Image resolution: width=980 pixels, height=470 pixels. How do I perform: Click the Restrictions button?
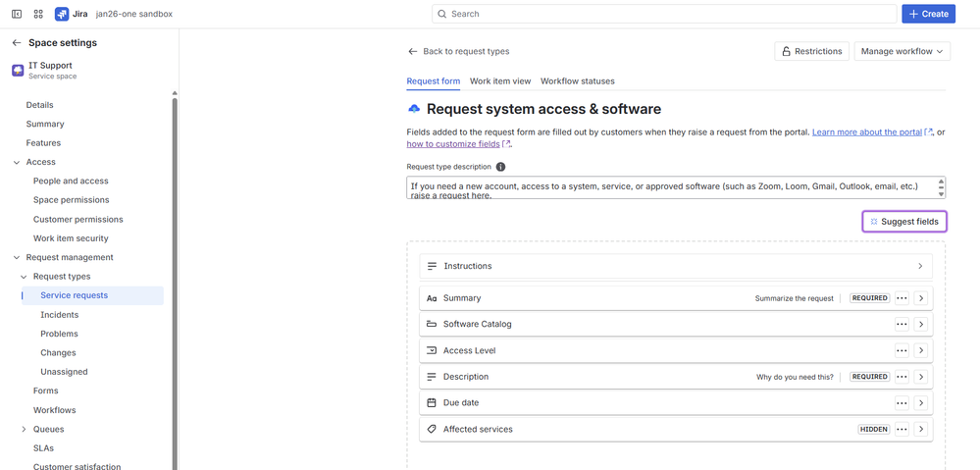point(812,51)
